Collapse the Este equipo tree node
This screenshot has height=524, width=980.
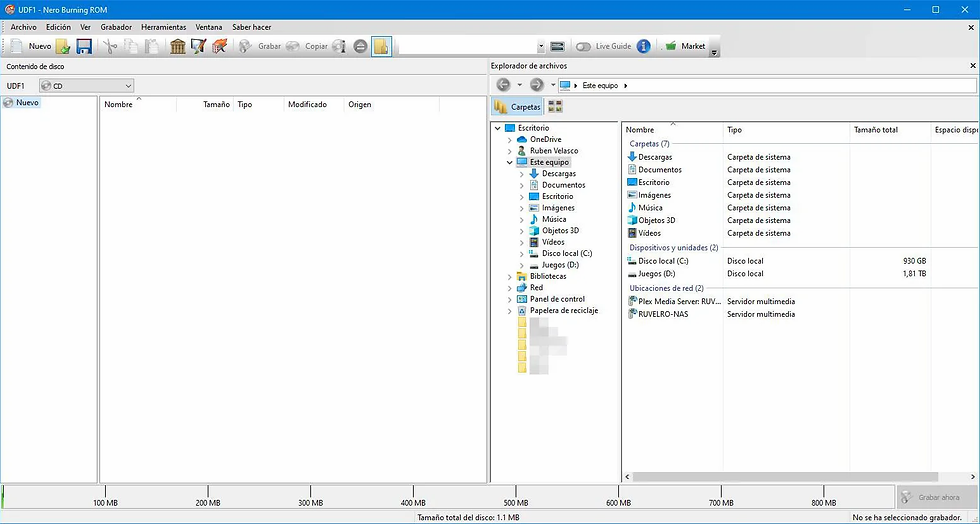[510, 163]
